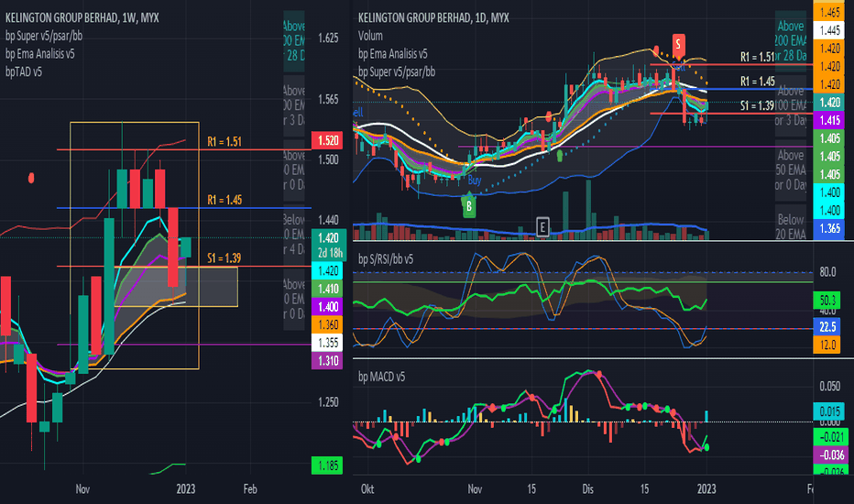
Task: Click the green -0.021 MACD value tag
Action: [x=829, y=437]
